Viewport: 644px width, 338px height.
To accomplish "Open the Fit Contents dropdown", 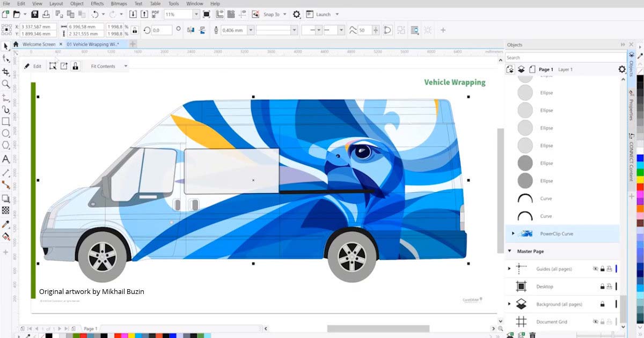I will (126, 67).
